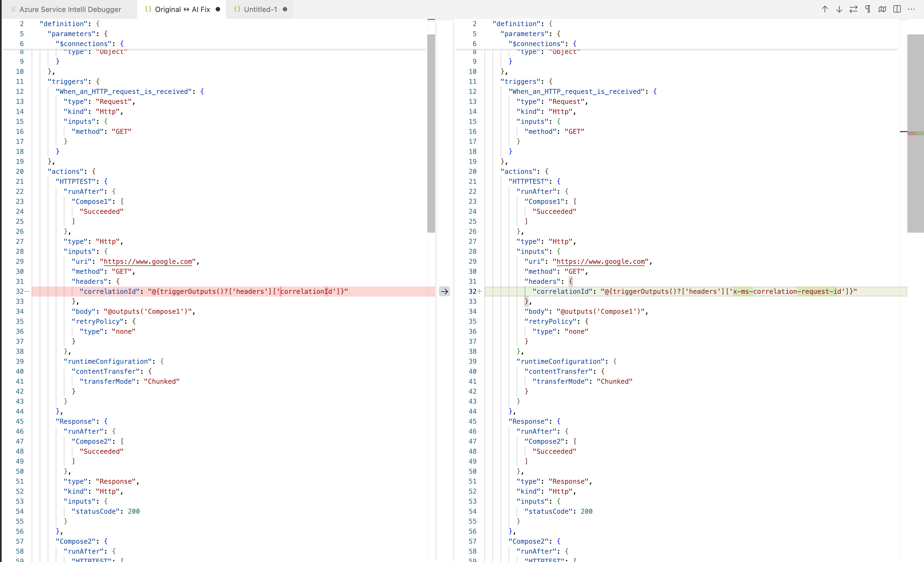Screen dimensions: 924x562
Task: Go to the previous change with the up arrow
Action: coord(825,9)
